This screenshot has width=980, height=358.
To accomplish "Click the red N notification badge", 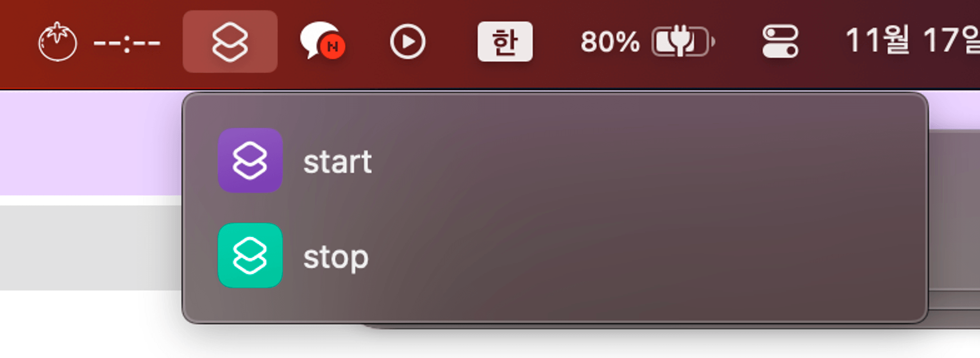I will pos(333,47).
